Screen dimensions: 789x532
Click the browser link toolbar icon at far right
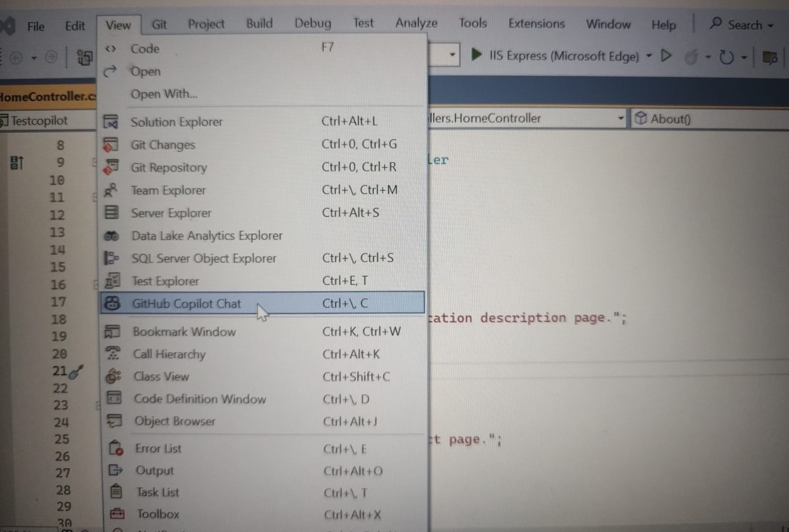(770, 57)
